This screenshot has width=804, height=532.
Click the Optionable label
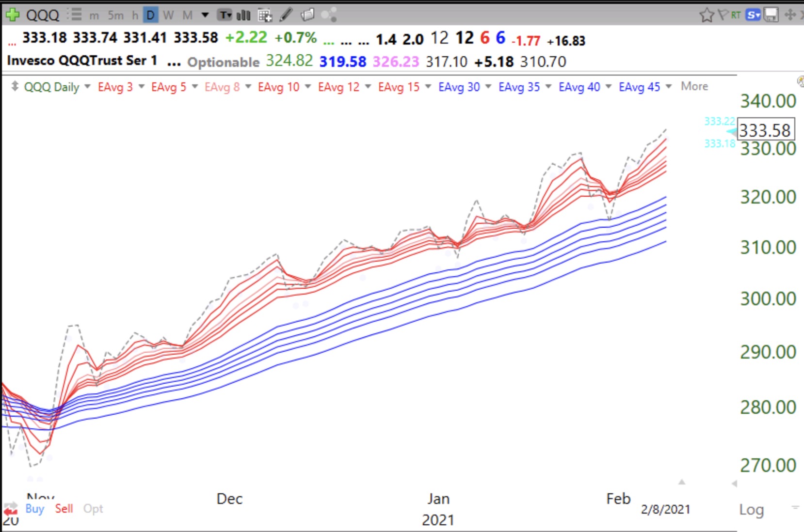pos(224,62)
